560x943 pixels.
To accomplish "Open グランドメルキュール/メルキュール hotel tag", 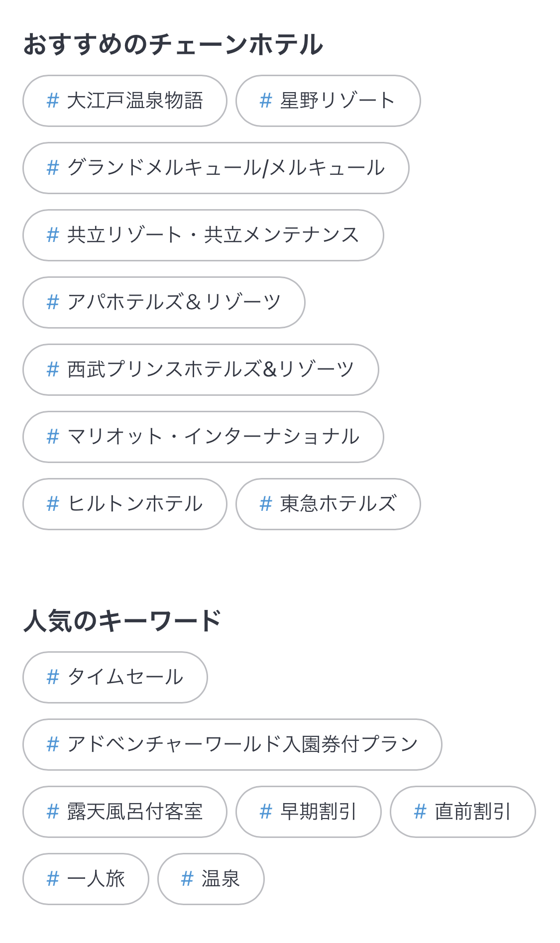I will [x=216, y=168].
